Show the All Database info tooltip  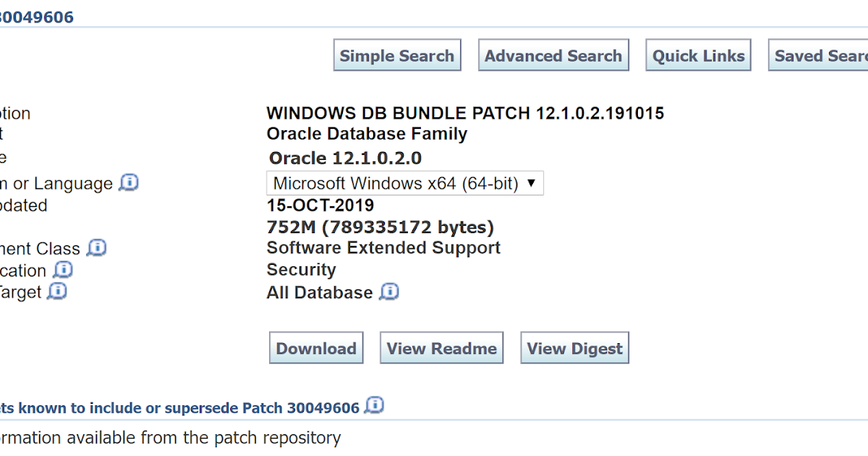389,292
